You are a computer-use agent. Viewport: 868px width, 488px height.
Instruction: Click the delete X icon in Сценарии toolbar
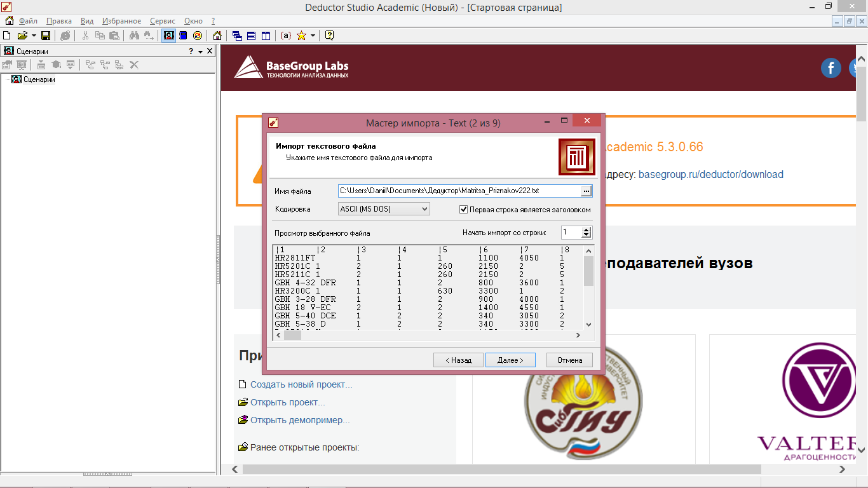[x=134, y=65]
